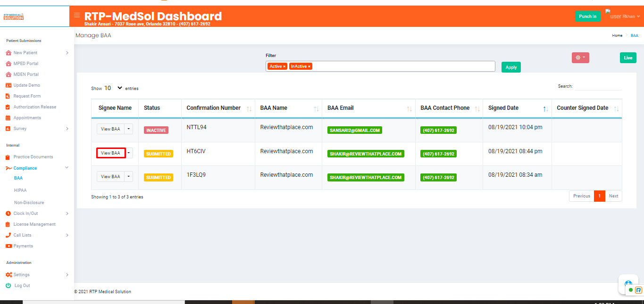Open the Show entries count dropdown
The image size is (644, 304).
click(x=113, y=88)
